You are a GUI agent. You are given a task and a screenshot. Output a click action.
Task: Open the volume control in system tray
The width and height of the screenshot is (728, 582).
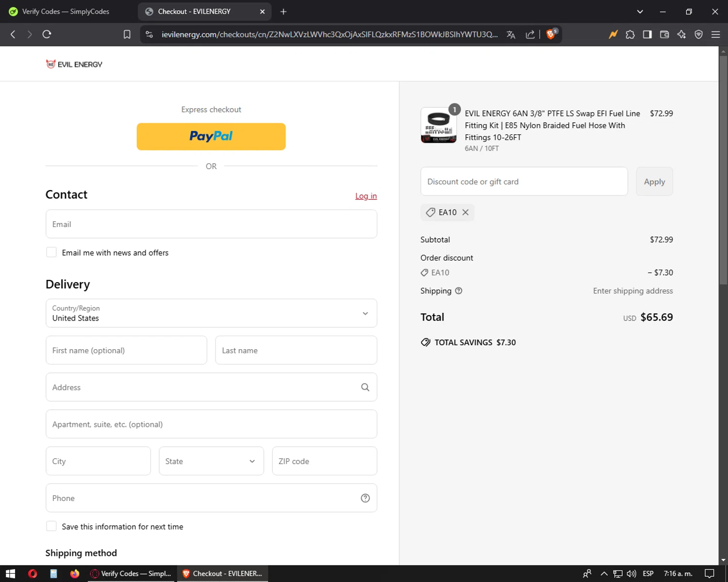point(631,574)
